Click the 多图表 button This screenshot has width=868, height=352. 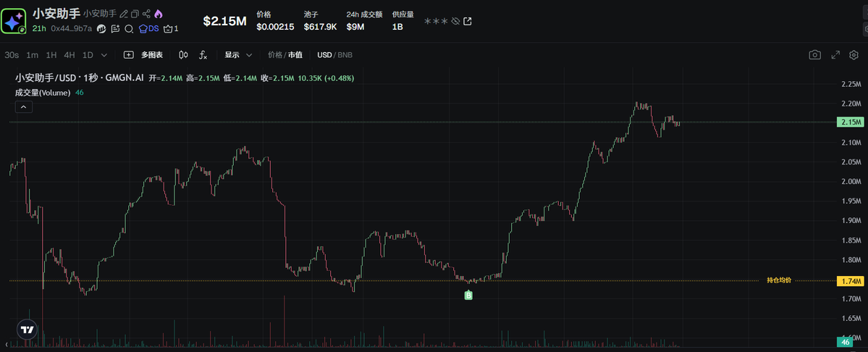pyautogui.click(x=152, y=55)
